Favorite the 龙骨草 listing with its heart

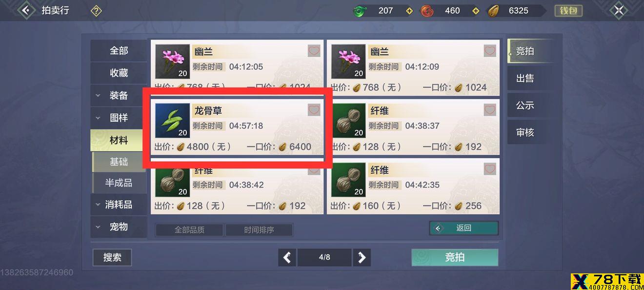click(x=314, y=110)
